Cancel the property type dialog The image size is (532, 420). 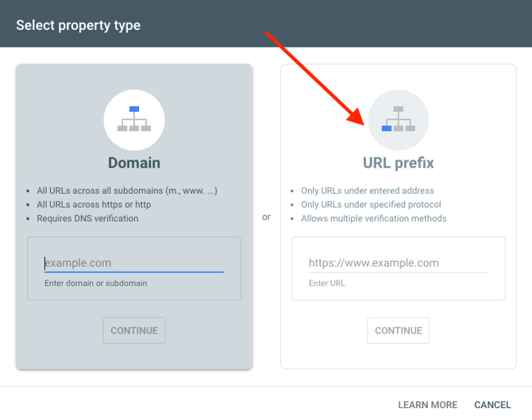[x=492, y=405]
